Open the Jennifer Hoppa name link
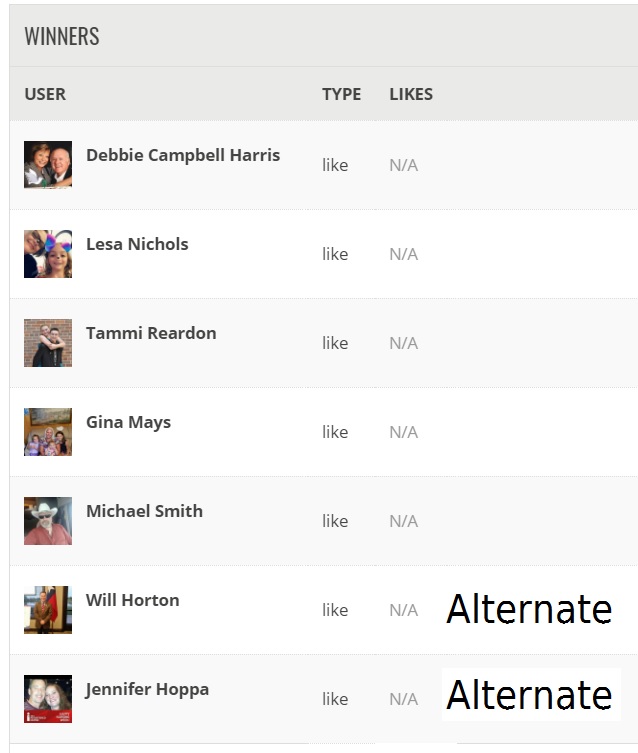The height and width of the screenshot is (753, 638). pyautogui.click(x=147, y=690)
